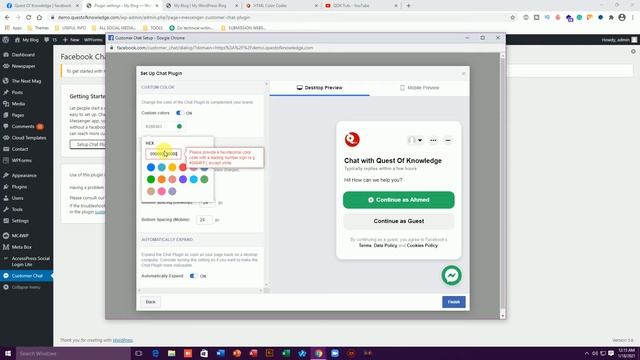
Task: Toggle the Custom colors switch
Action: (x=179, y=113)
